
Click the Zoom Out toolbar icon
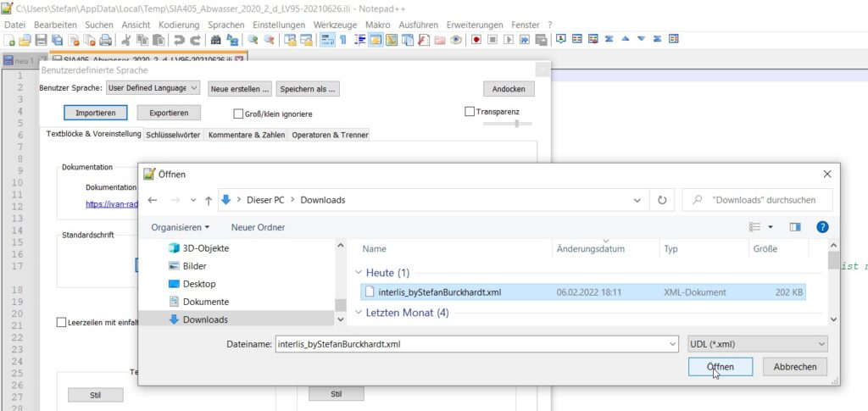tap(269, 39)
